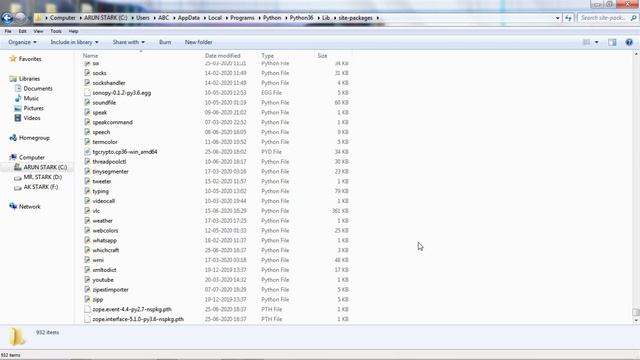Select the Favorites star in sidebar

pyautogui.click(x=13, y=59)
